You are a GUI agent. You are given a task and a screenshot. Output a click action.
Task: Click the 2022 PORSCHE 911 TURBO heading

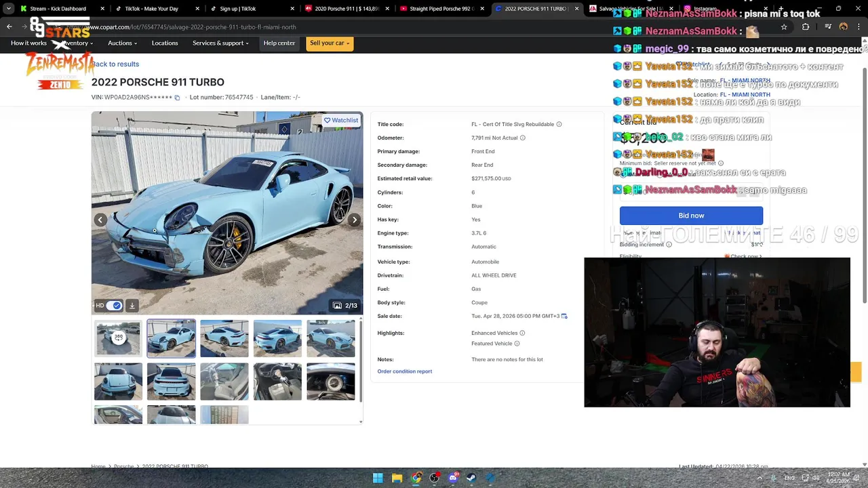pyautogui.click(x=158, y=82)
